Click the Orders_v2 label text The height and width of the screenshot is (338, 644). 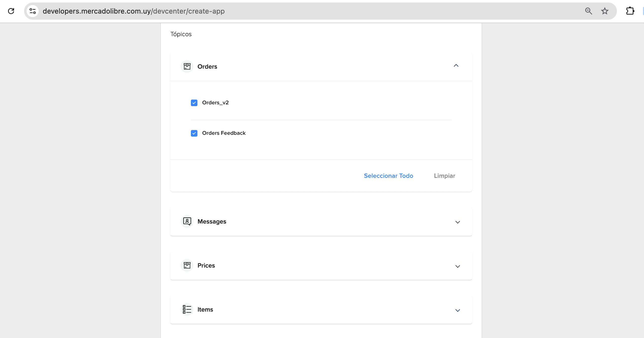(x=215, y=103)
